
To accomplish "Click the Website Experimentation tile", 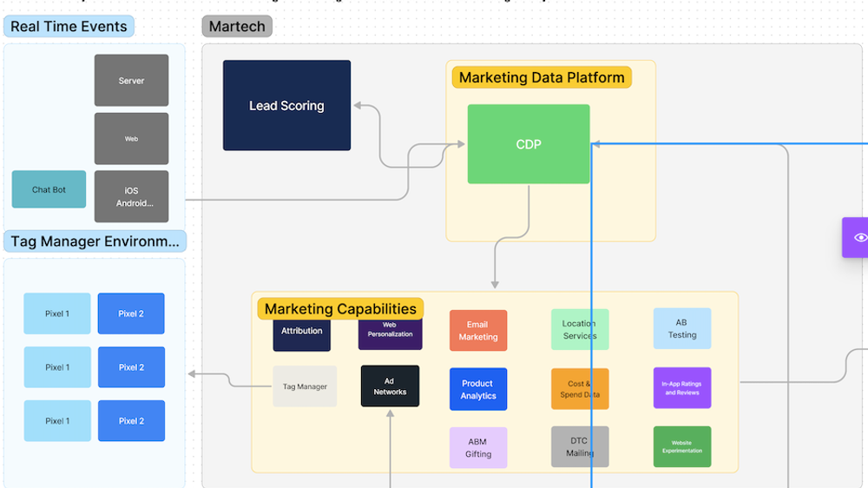I will pos(682,446).
